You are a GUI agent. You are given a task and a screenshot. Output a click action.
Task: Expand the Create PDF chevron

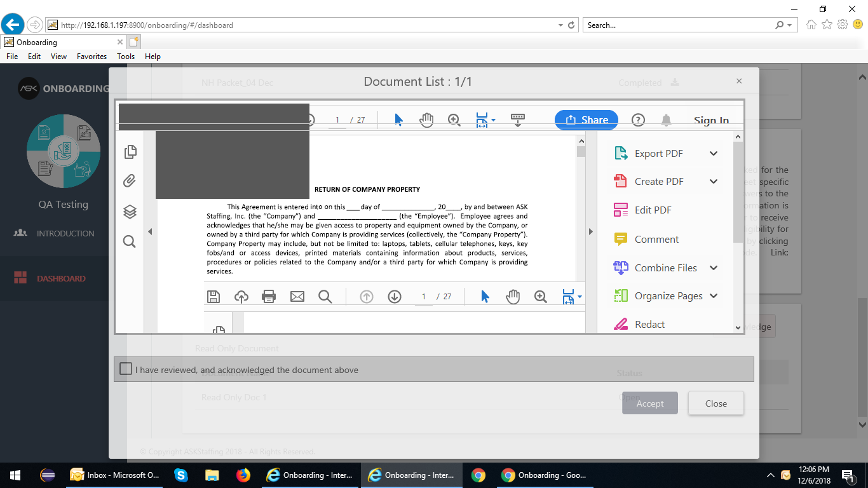(x=714, y=181)
